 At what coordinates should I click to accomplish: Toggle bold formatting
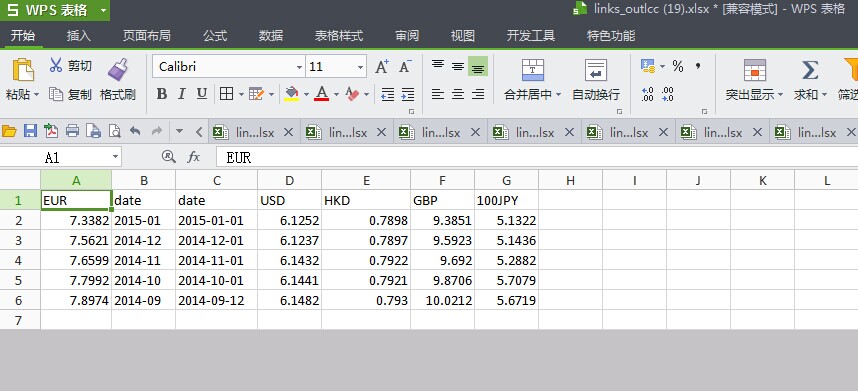(161, 94)
